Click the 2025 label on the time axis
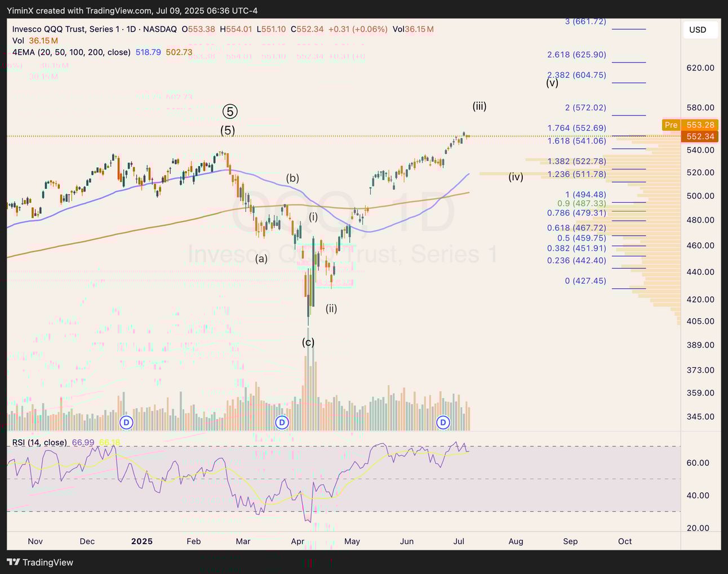 pos(142,541)
